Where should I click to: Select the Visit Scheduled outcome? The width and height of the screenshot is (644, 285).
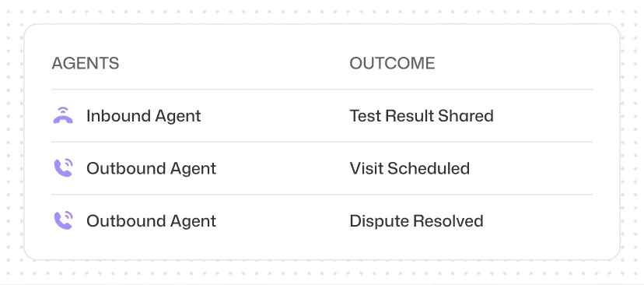click(x=409, y=169)
